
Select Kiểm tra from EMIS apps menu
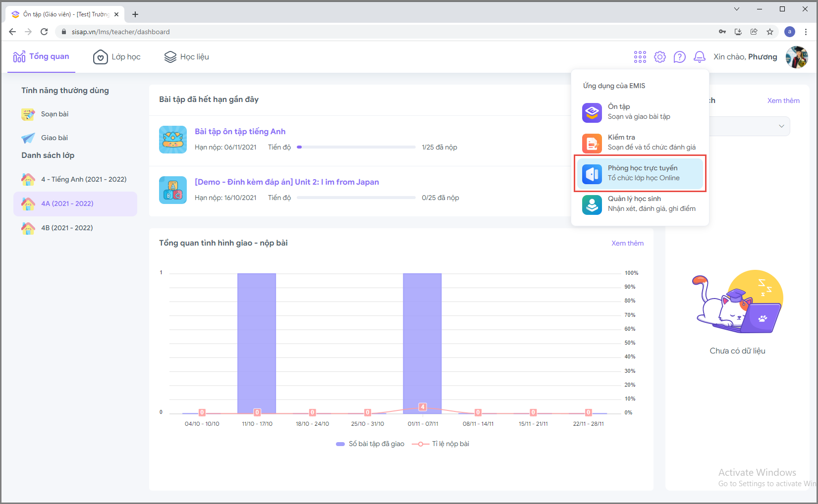(640, 143)
